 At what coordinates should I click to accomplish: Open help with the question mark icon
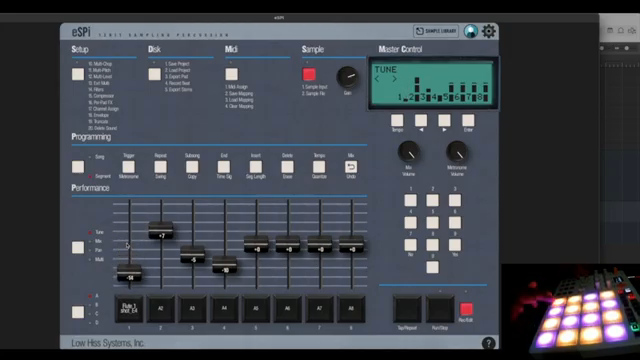tap(488, 343)
